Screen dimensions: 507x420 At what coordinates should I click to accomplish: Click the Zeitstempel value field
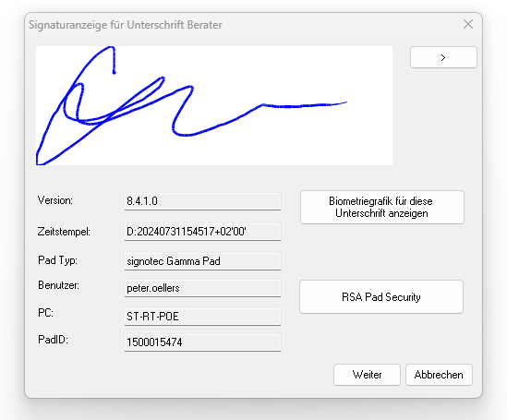pos(203,232)
